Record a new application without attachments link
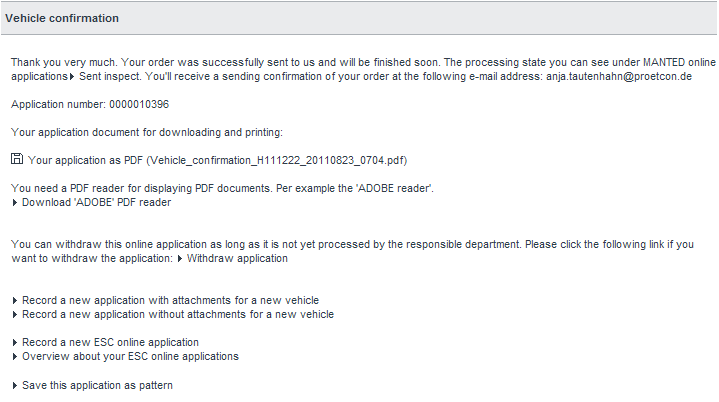719x402 pixels. (178, 314)
